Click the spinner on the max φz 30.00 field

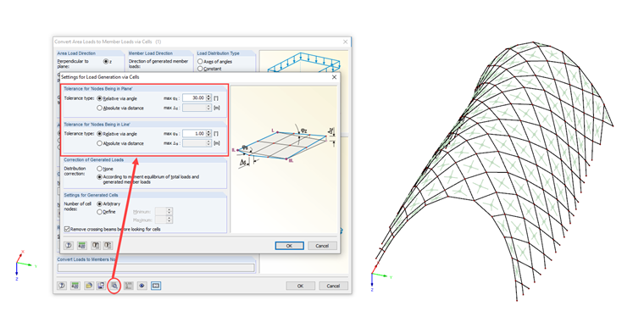tap(208, 98)
